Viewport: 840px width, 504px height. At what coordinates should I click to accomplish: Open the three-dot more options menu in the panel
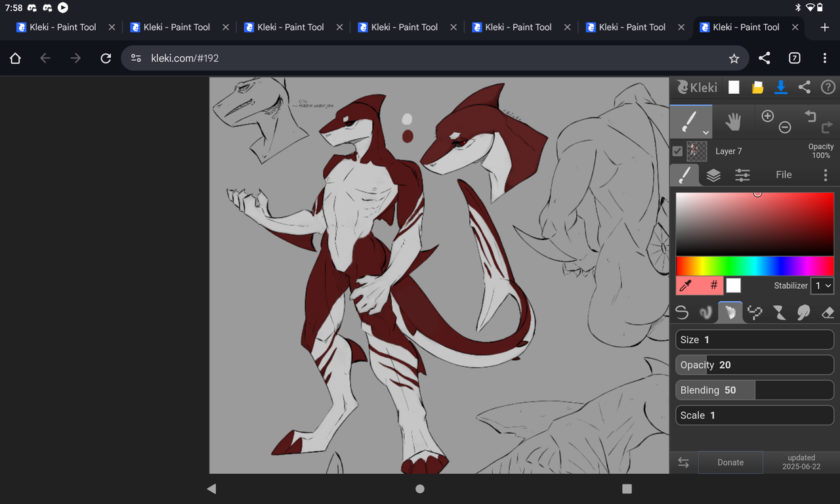tap(826, 175)
